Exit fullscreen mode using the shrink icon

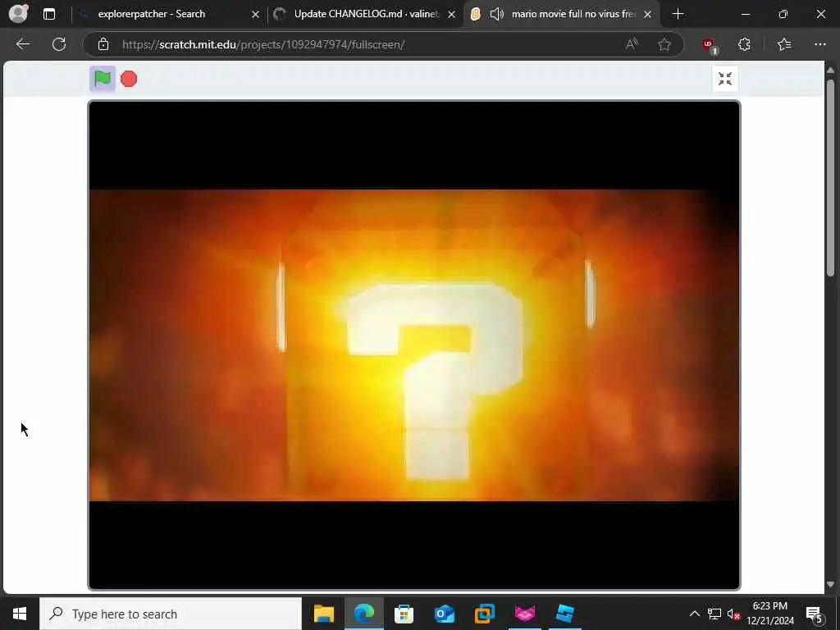point(725,79)
